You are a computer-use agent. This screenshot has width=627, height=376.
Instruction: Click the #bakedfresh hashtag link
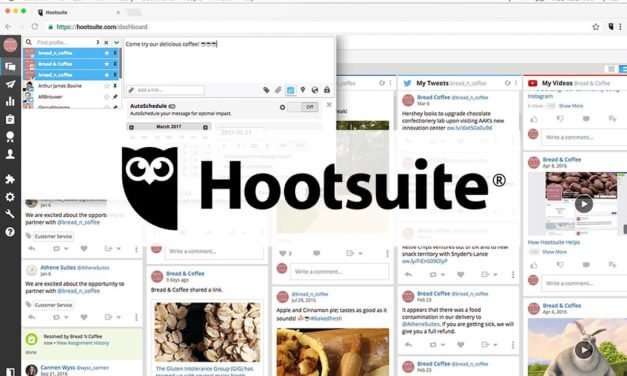click(326, 318)
